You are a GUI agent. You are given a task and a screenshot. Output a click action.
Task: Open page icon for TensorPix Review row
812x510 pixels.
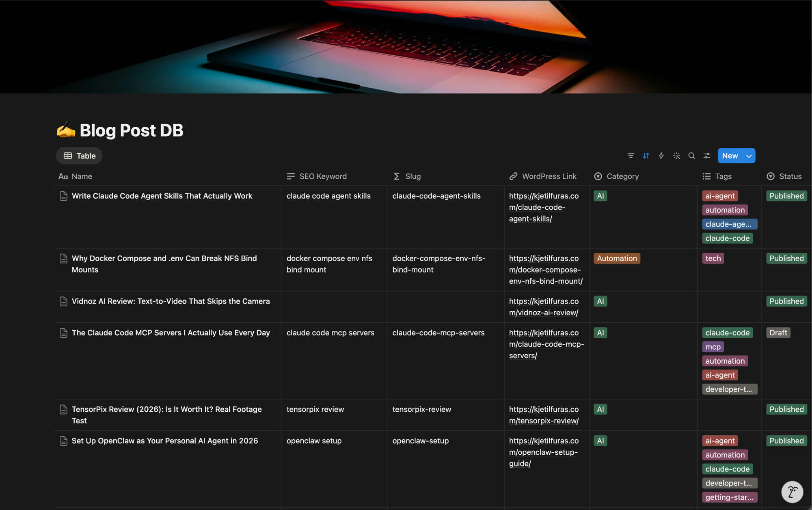(x=63, y=409)
